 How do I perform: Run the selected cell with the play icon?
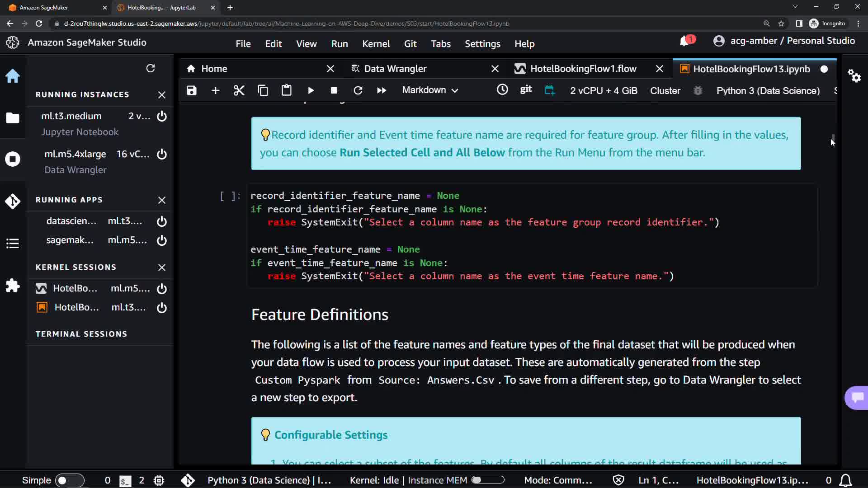311,90
